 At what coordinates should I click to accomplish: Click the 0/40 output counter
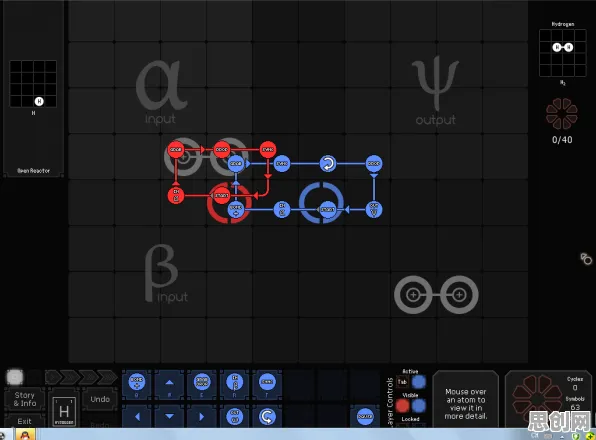[562, 140]
